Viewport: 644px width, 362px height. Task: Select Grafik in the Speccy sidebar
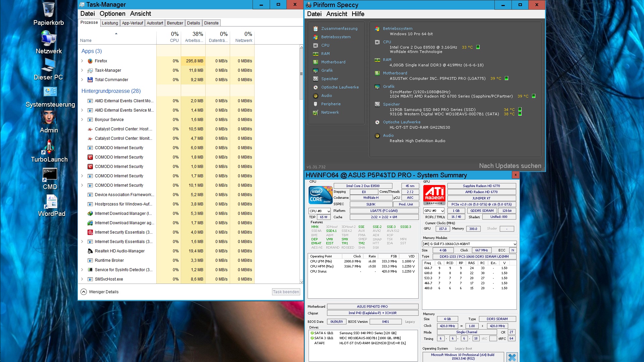327,70
